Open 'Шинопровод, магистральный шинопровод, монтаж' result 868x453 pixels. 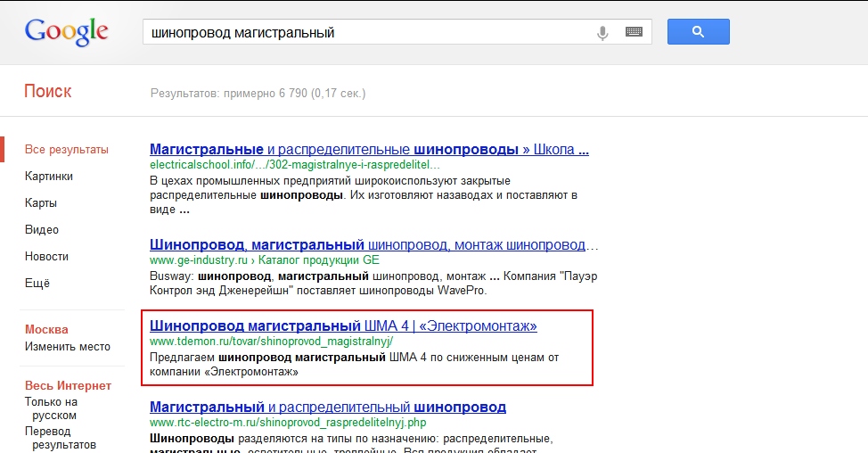coord(373,244)
